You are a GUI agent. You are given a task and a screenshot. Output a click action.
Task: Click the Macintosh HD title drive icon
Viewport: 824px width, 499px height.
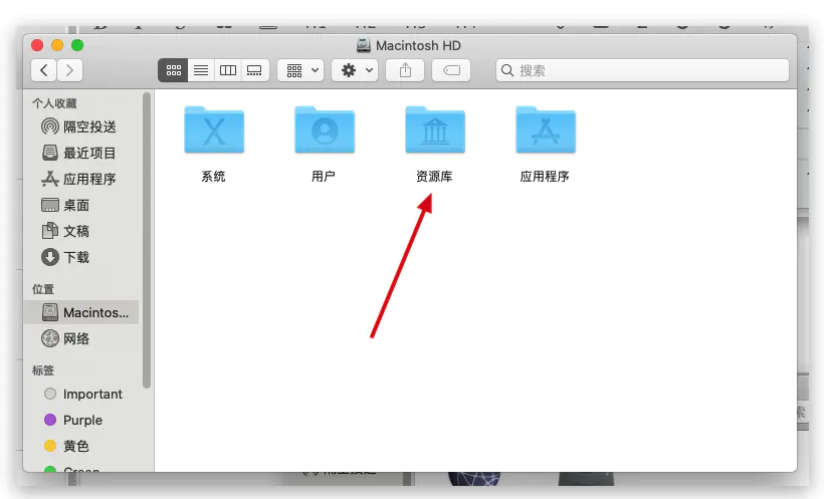tap(363, 46)
